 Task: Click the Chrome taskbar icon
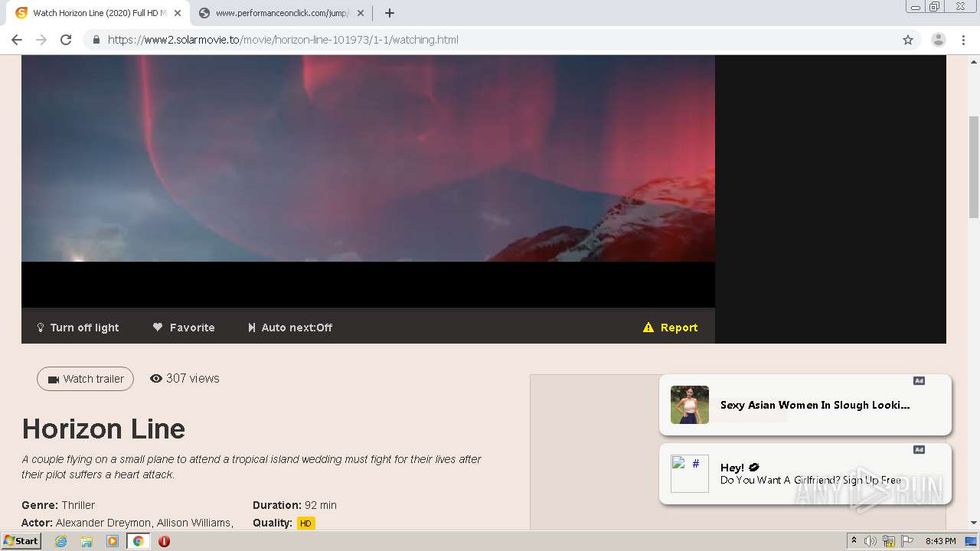pos(138,541)
